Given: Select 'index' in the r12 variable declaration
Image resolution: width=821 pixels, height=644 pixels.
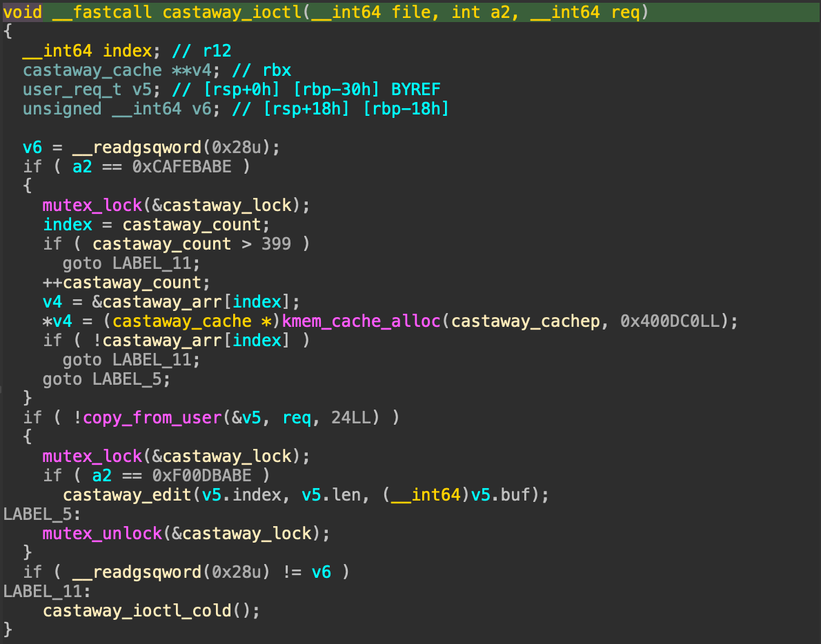Looking at the screenshot, I should (127, 51).
